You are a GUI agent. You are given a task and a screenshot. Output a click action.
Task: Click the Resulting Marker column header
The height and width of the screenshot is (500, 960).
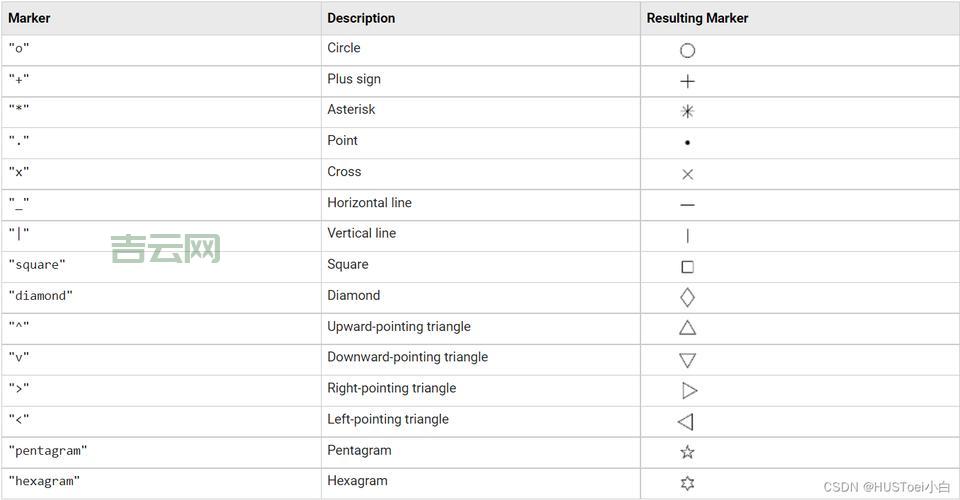[x=697, y=18]
